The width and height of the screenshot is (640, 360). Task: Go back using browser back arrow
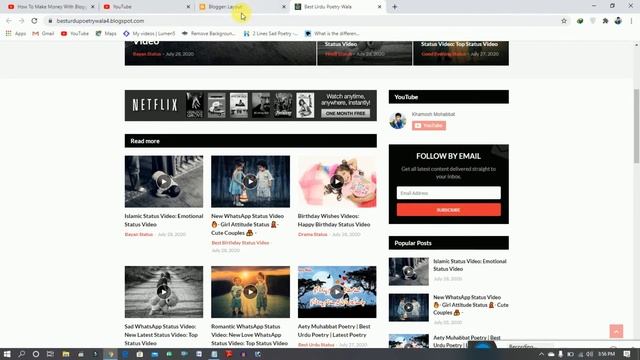click(x=9, y=21)
